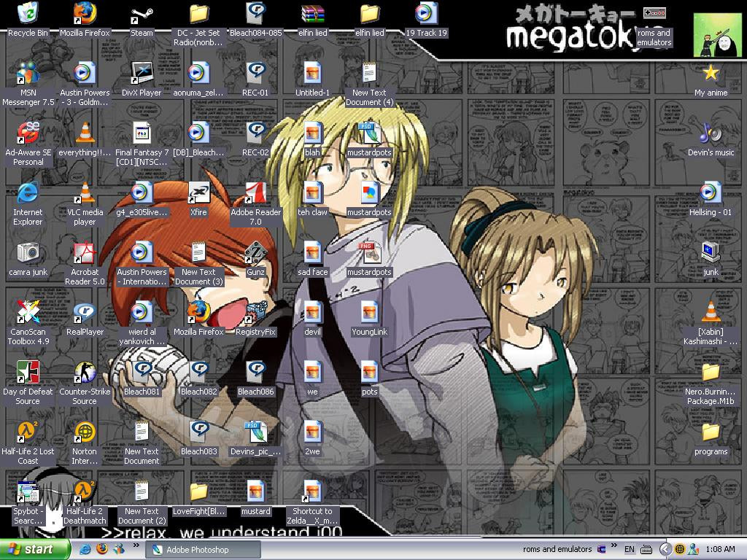This screenshot has height=560, width=747.
Task: Expand the roms and emulators toolbar chevron
Action: [614, 545]
